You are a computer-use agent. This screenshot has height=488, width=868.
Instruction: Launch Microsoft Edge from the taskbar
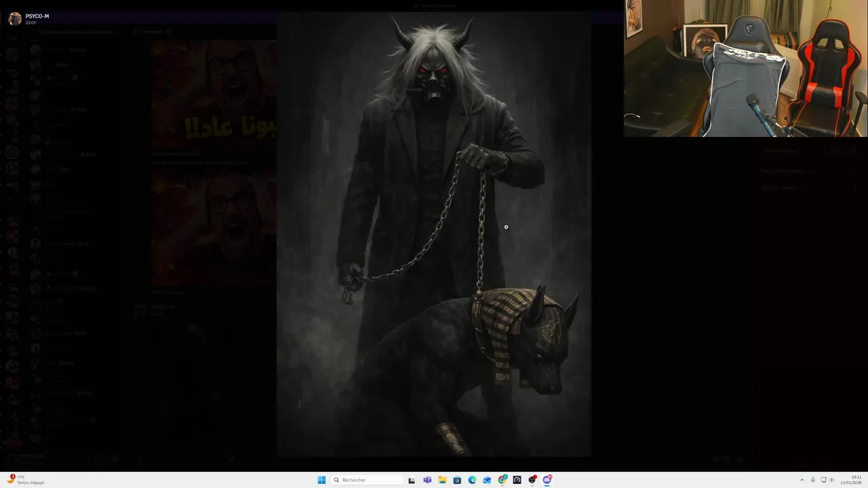(x=472, y=480)
